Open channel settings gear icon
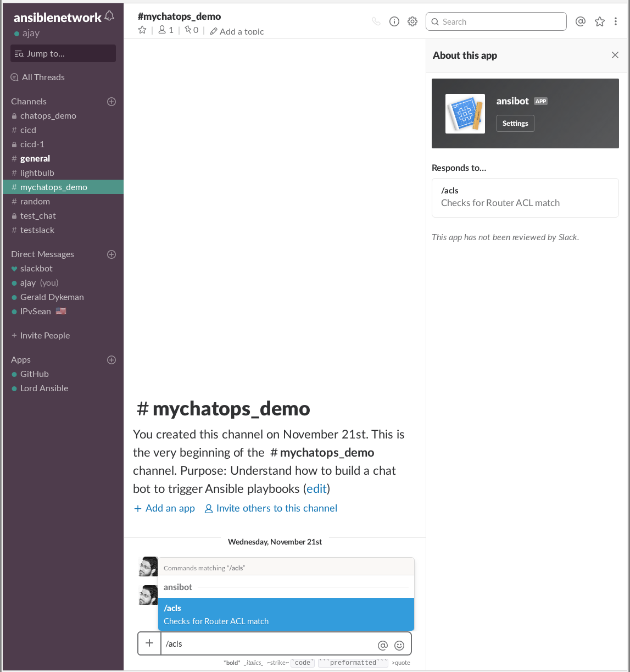This screenshot has height=672, width=630. 412,21
